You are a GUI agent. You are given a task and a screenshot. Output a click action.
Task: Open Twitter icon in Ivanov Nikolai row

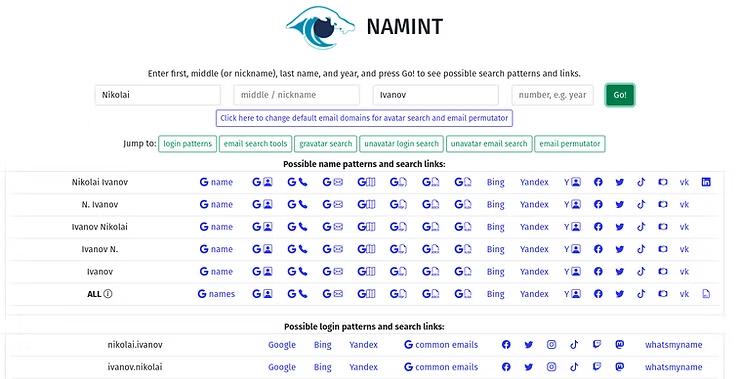620,227
